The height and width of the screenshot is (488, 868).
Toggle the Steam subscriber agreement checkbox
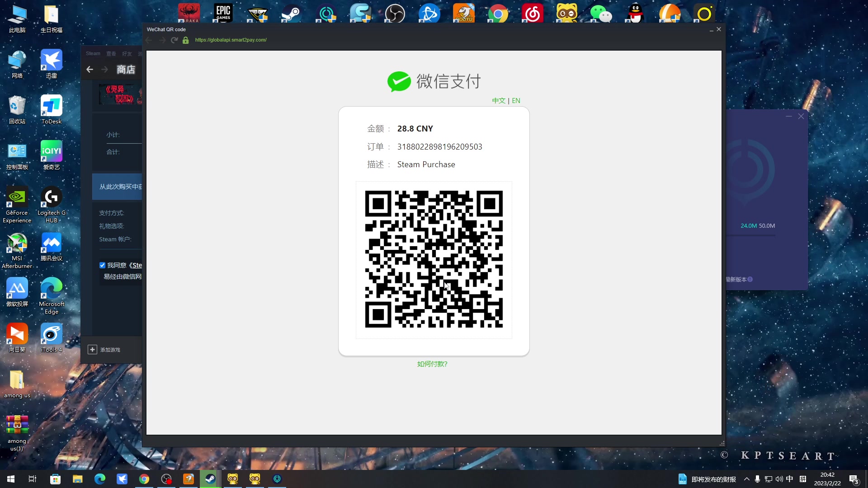[102, 265]
